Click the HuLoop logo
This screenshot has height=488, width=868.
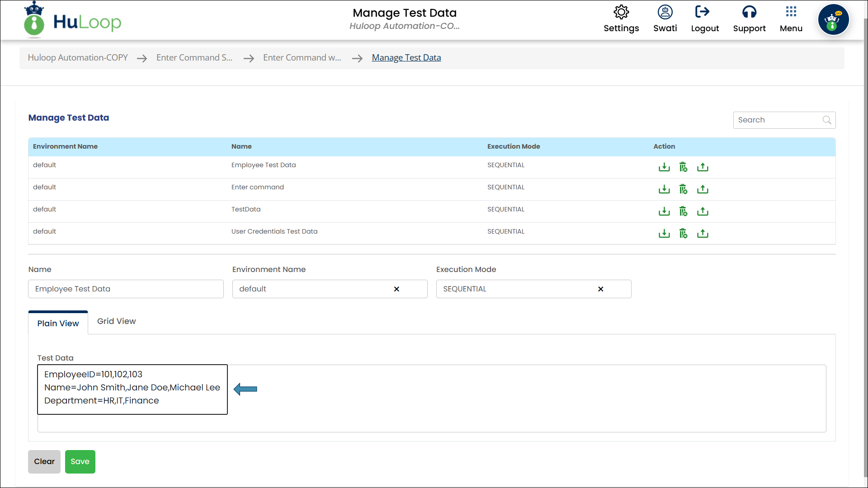(x=72, y=20)
